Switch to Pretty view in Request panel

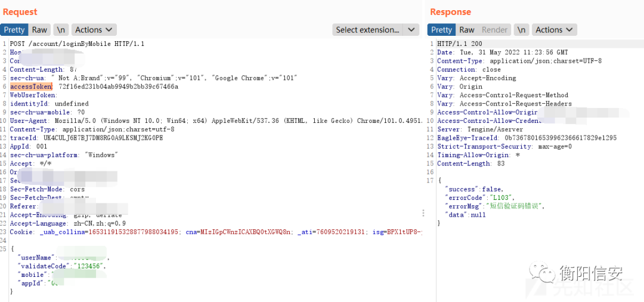[14, 30]
